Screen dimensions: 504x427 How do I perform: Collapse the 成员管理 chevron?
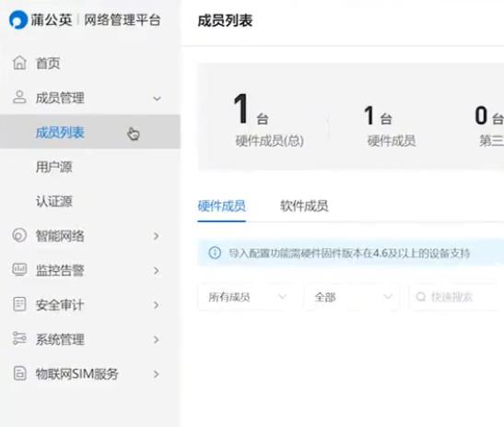click(157, 99)
